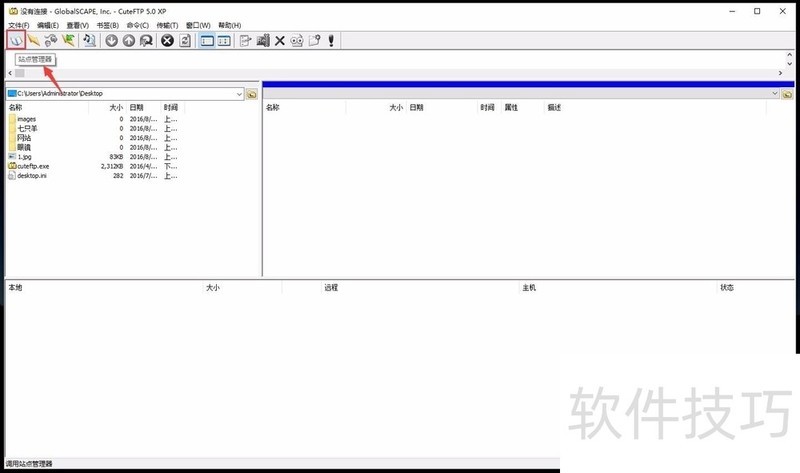Image resolution: width=800 pixels, height=473 pixels.
Task: Click the Refresh page icon
Action: 185,40
